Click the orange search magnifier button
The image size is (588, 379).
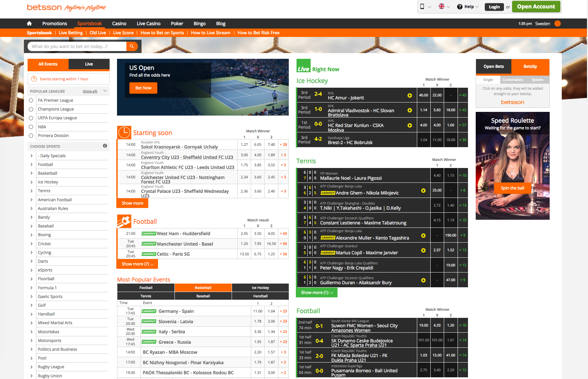pyautogui.click(x=132, y=46)
